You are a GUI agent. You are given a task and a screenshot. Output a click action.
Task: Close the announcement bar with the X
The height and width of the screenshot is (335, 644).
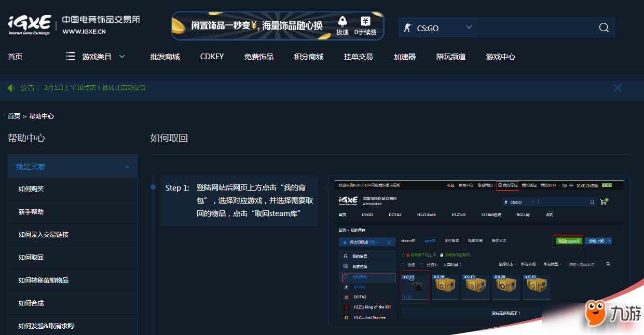(617, 88)
